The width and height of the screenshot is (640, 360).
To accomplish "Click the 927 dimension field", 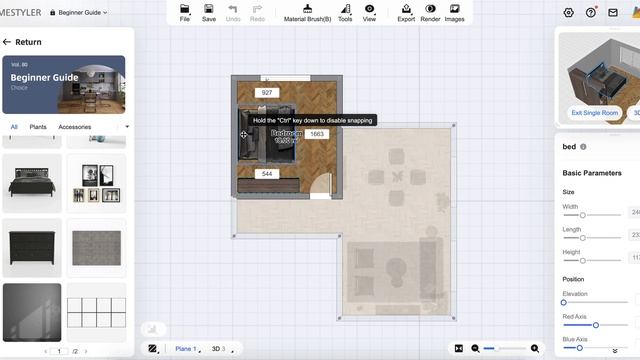I will pos(267,93).
